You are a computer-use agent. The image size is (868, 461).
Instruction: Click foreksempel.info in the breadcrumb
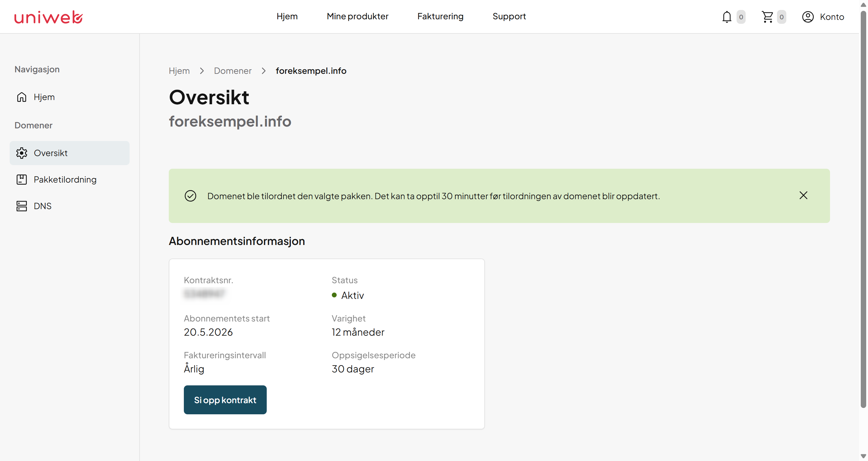coord(311,71)
